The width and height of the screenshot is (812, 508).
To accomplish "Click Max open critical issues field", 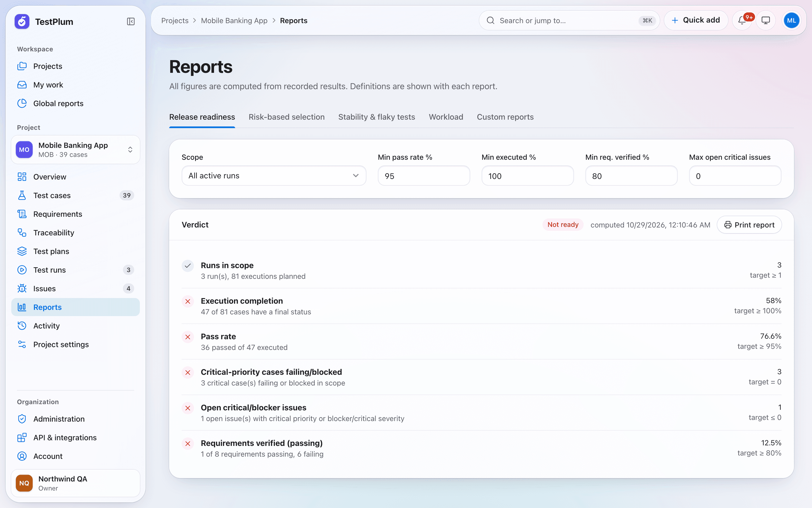I will click(x=735, y=176).
